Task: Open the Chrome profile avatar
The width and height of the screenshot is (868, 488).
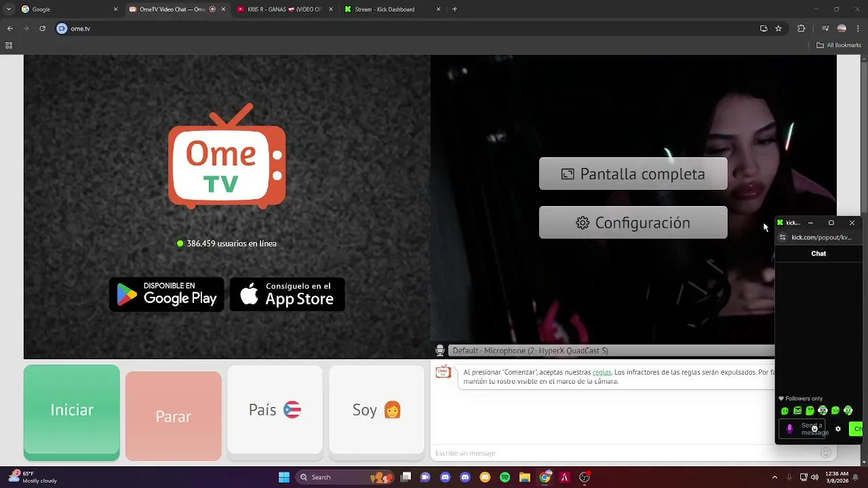Action: click(842, 28)
